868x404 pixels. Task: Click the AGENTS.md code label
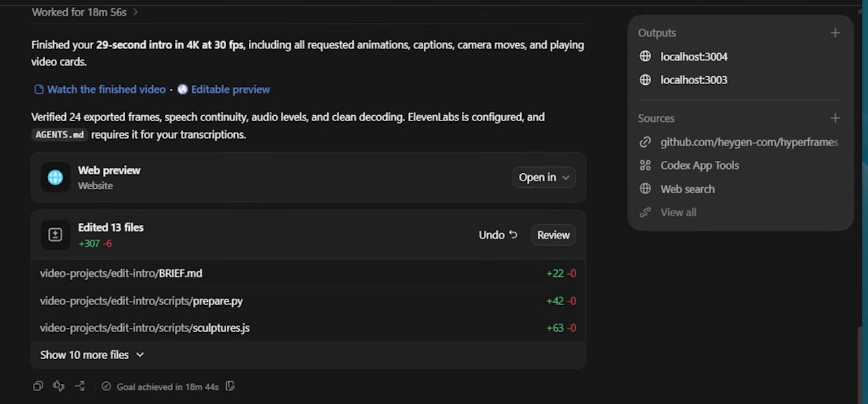point(59,135)
